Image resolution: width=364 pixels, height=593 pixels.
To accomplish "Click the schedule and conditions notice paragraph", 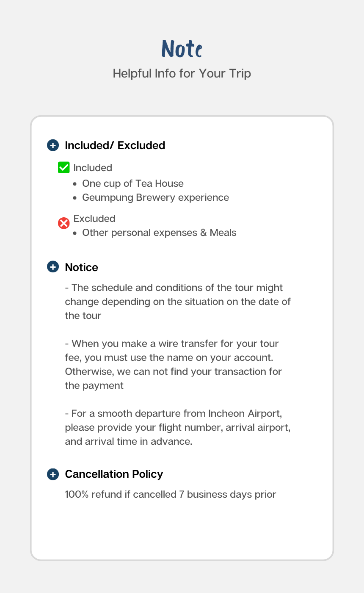I will 178,302.
